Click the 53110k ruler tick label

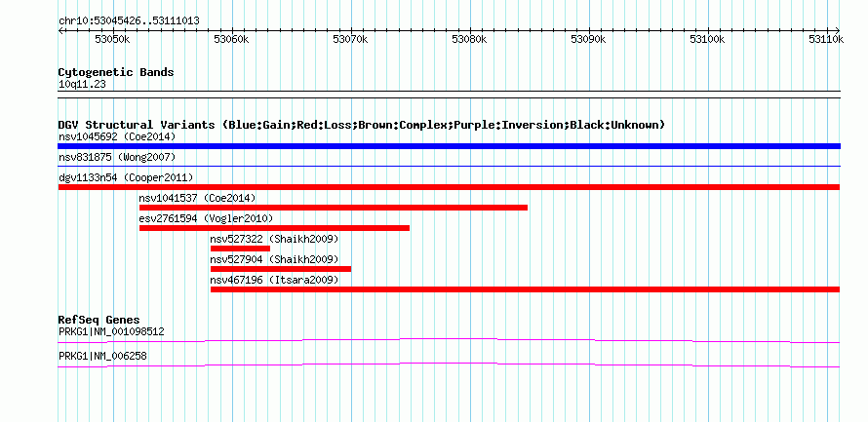826,39
